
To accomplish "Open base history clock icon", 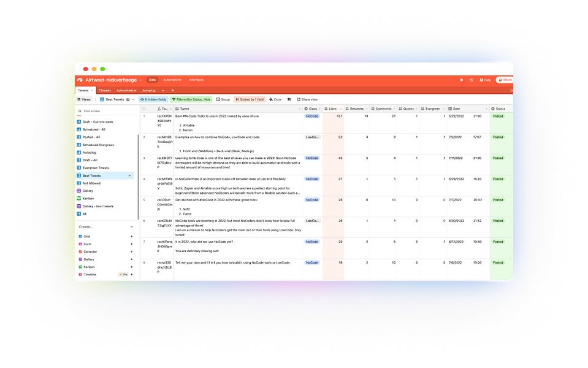I will tap(472, 80).
